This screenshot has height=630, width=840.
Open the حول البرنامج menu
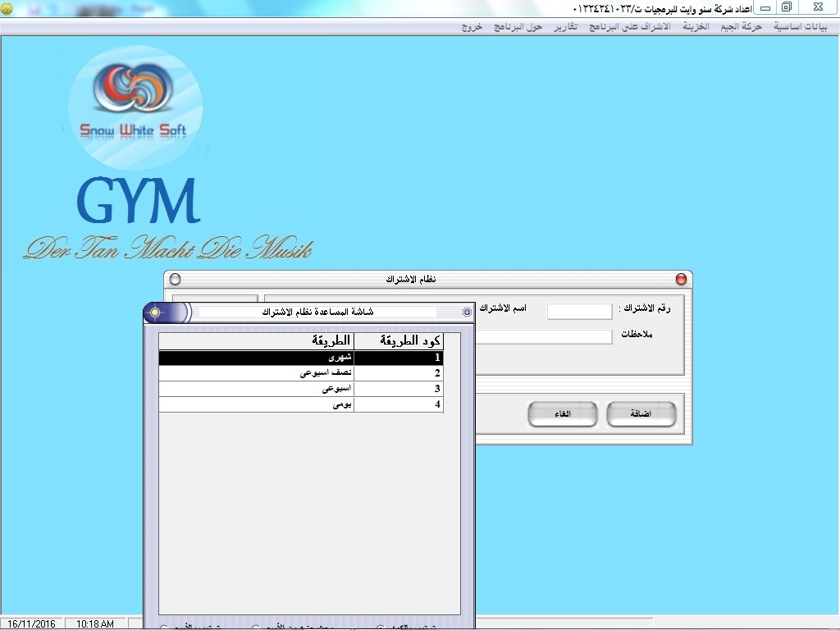pos(518,26)
